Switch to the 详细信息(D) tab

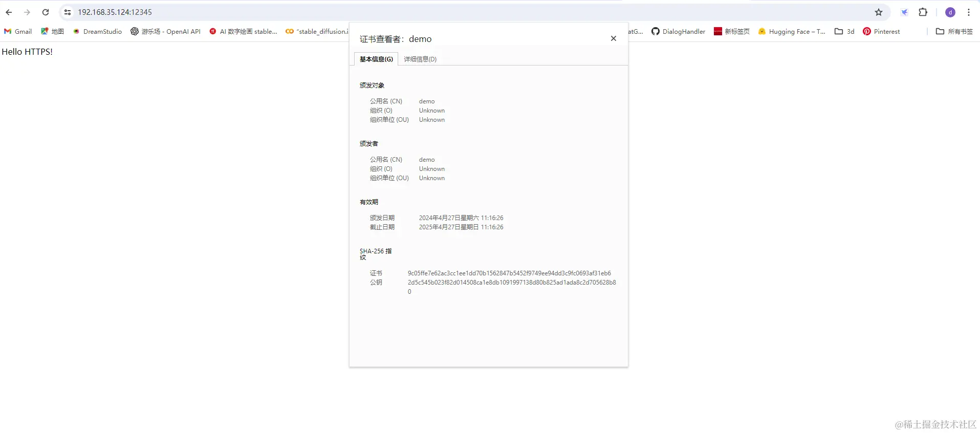(x=420, y=59)
